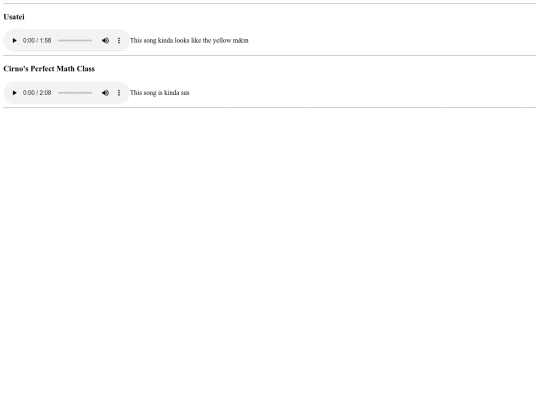Image resolution: width=540 pixels, height=405 pixels.
Task: Open more options for Usatei player
Action: 119,41
